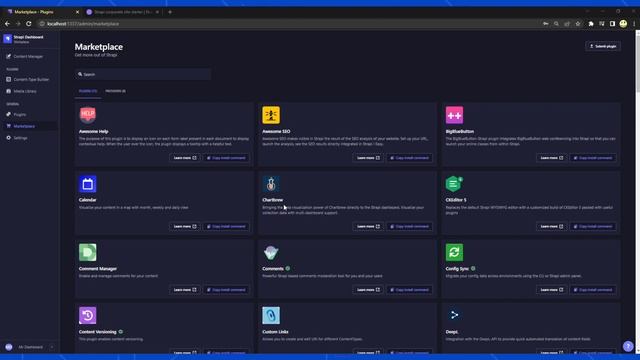640x360 pixels.
Task: Copy install command for Comments
Action: tap(409, 290)
